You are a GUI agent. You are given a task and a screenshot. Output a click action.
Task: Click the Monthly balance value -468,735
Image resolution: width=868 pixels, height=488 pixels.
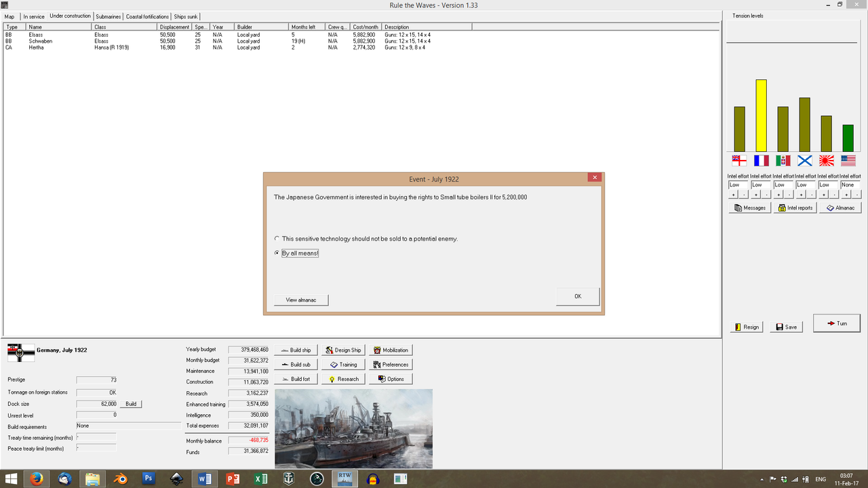[x=249, y=441]
